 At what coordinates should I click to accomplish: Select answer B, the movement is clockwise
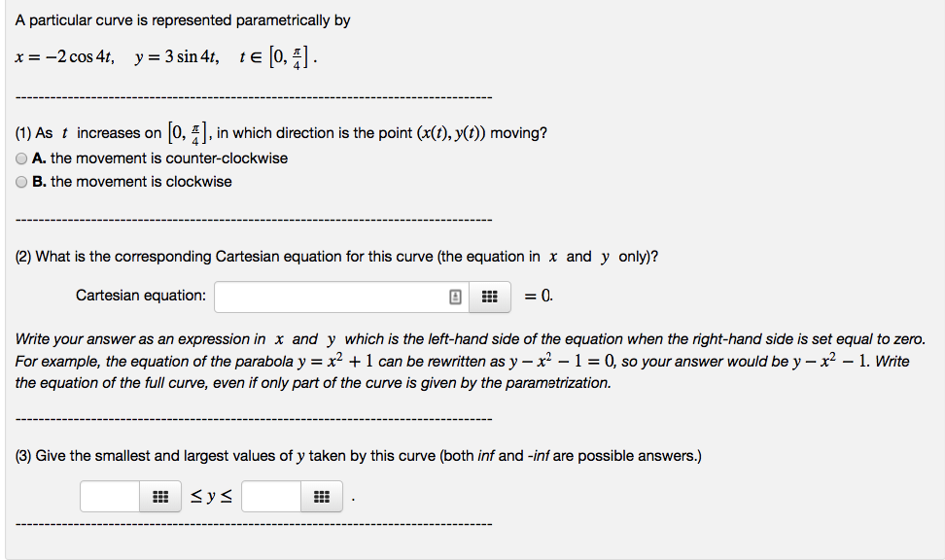click(x=20, y=181)
